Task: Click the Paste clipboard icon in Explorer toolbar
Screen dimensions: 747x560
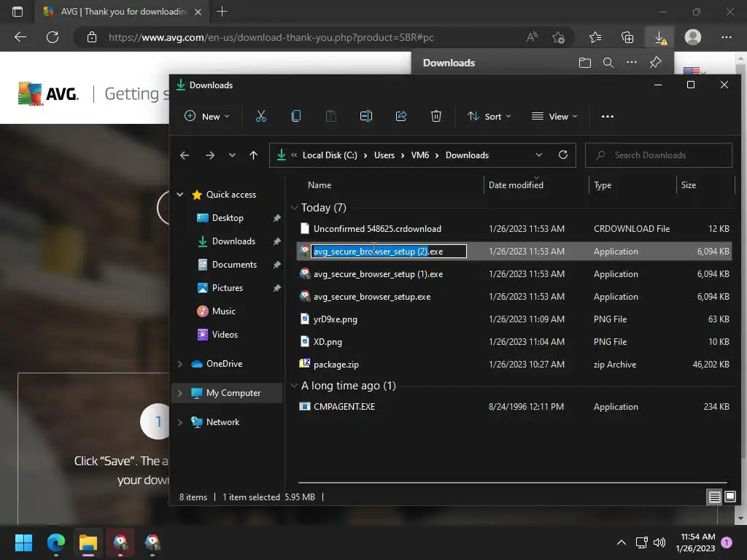Action: coord(330,116)
